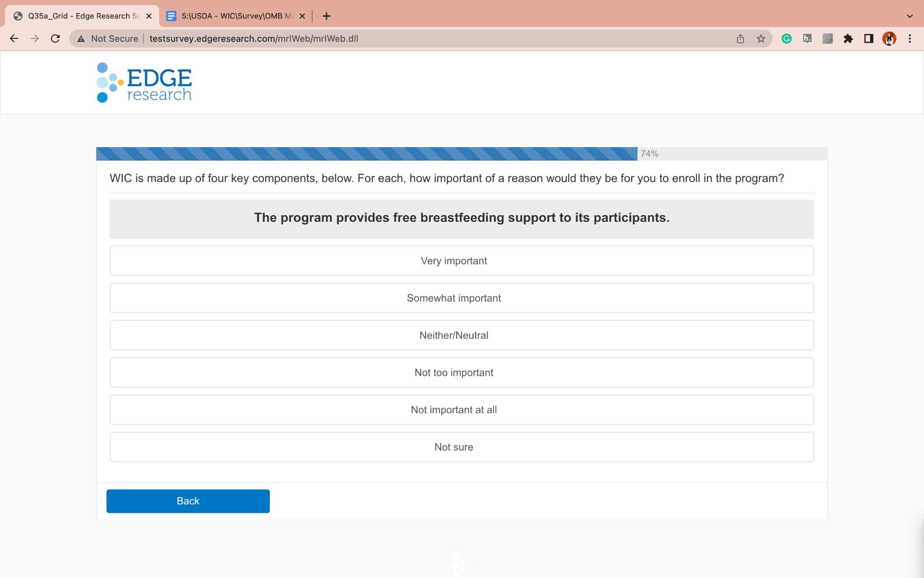Open the Chrome profile avatar
Screen dimensions: 924x578
(x=889, y=39)
